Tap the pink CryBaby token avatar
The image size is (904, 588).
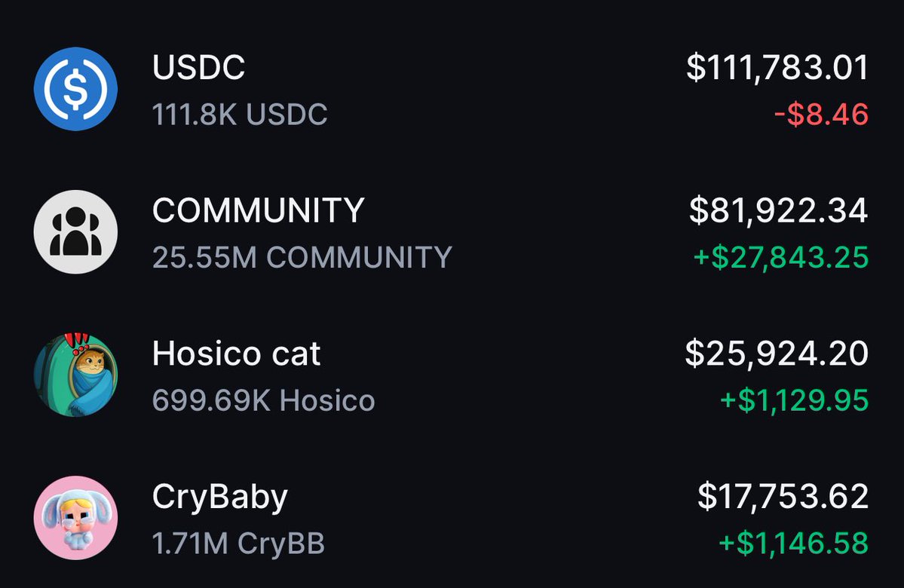pos(75,518)
